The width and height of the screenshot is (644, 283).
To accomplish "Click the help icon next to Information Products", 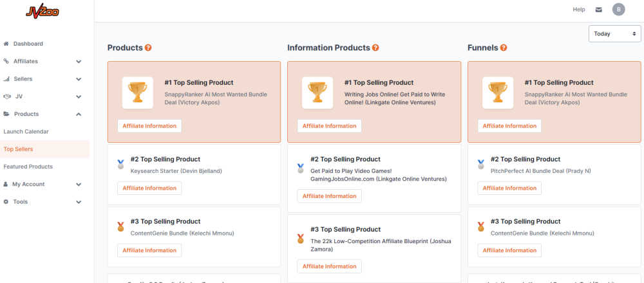I will click(x=375, y=48).
